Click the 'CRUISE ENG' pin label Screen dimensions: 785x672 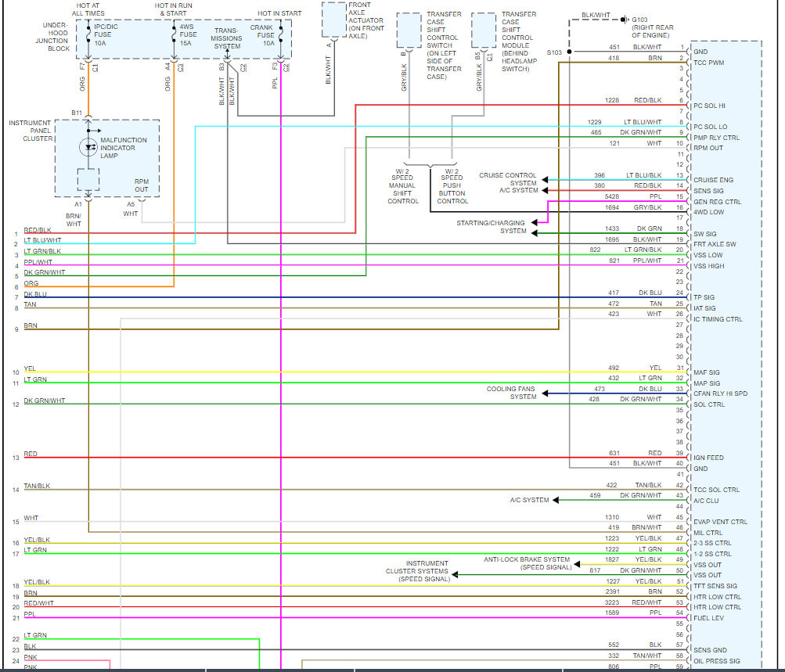(713, 180)
